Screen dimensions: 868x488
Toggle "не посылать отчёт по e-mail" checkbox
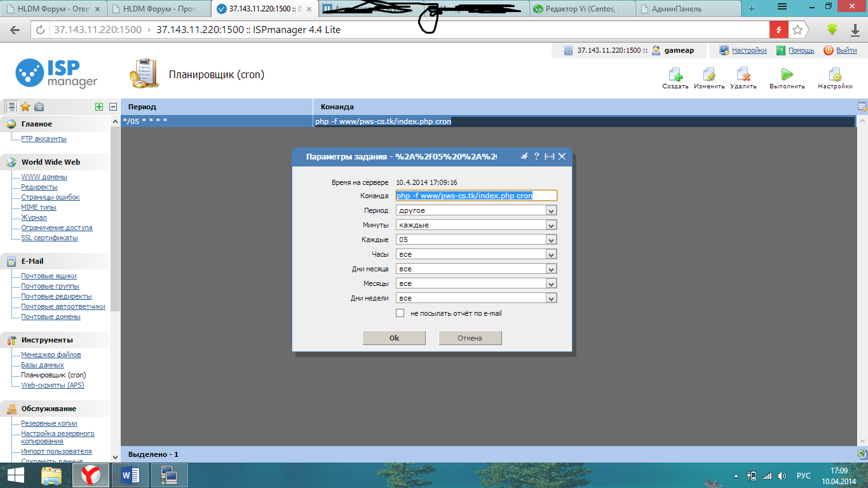coord(400,313)
